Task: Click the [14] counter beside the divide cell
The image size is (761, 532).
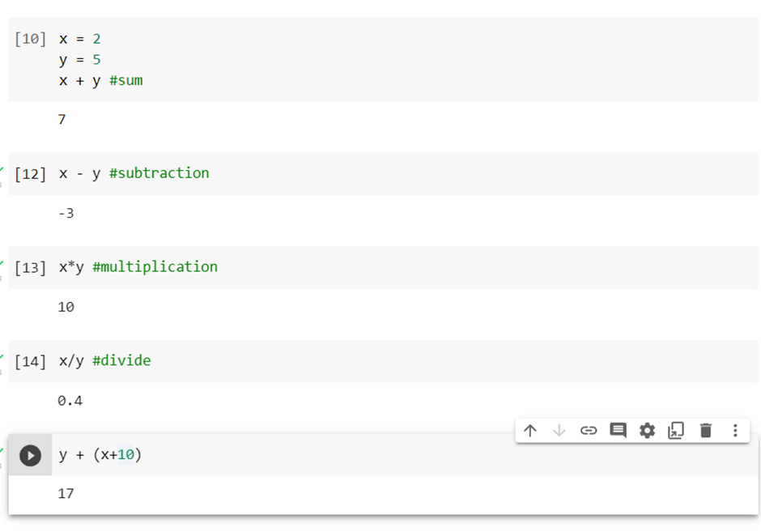Action: pos(30,360)
